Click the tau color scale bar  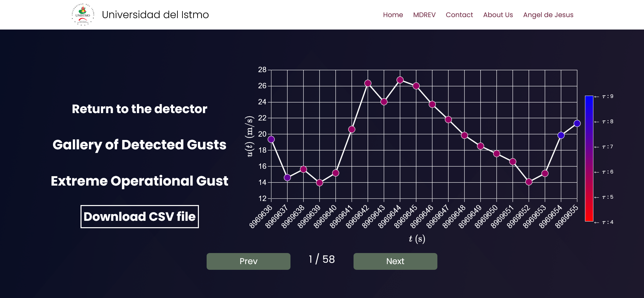coord(589,158)
